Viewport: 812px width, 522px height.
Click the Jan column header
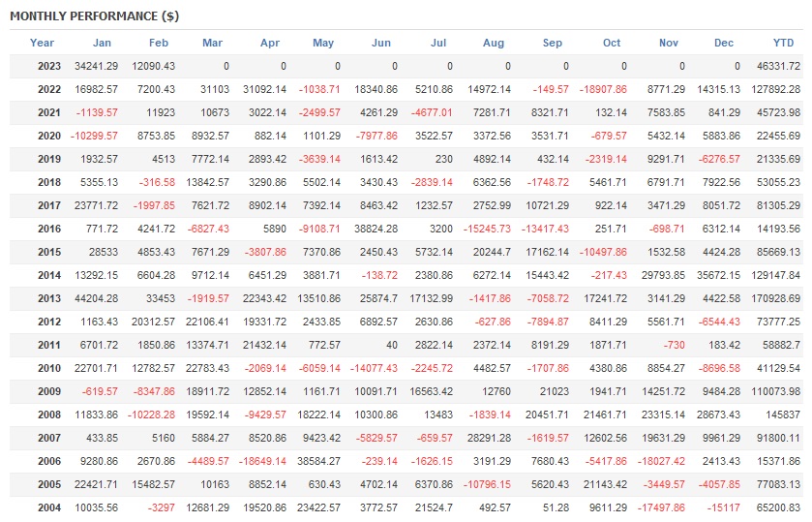[102, 43]
